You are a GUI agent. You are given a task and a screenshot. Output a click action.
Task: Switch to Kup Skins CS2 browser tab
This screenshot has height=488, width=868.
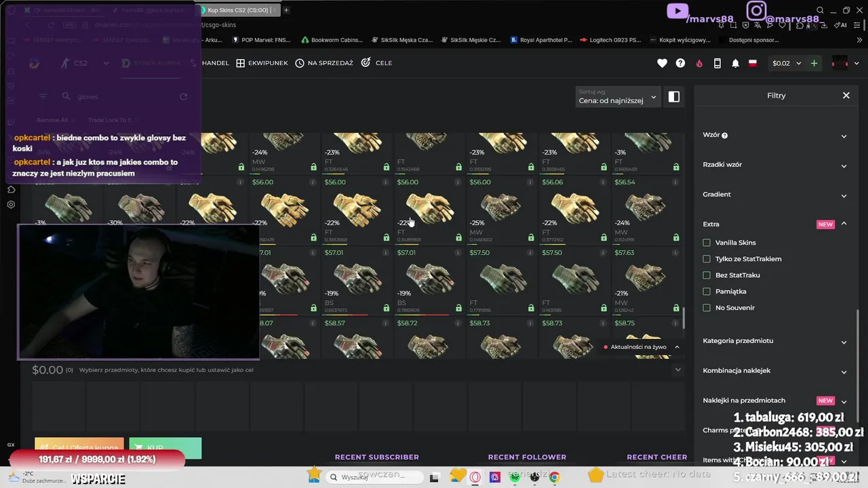[x=239, y=10]
